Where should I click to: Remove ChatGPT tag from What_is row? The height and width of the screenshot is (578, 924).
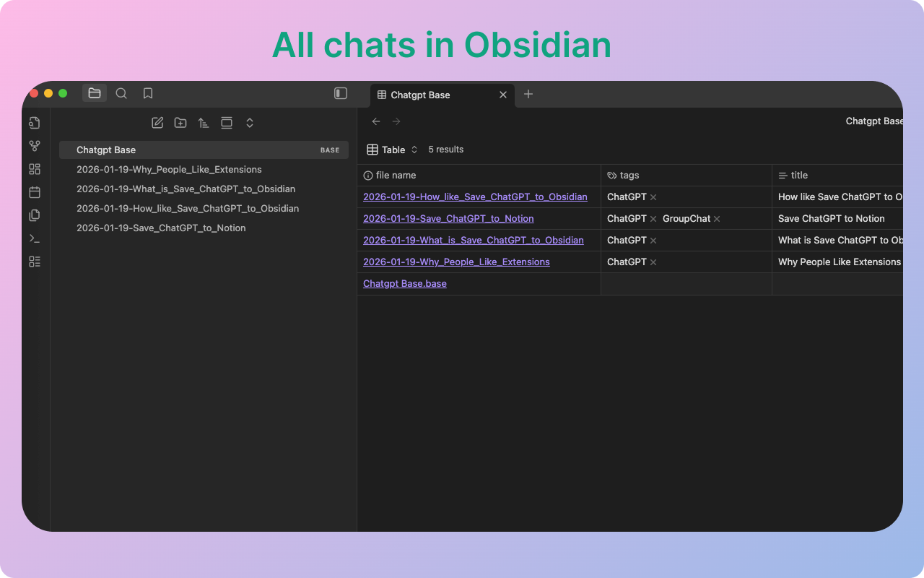(653, 241)
